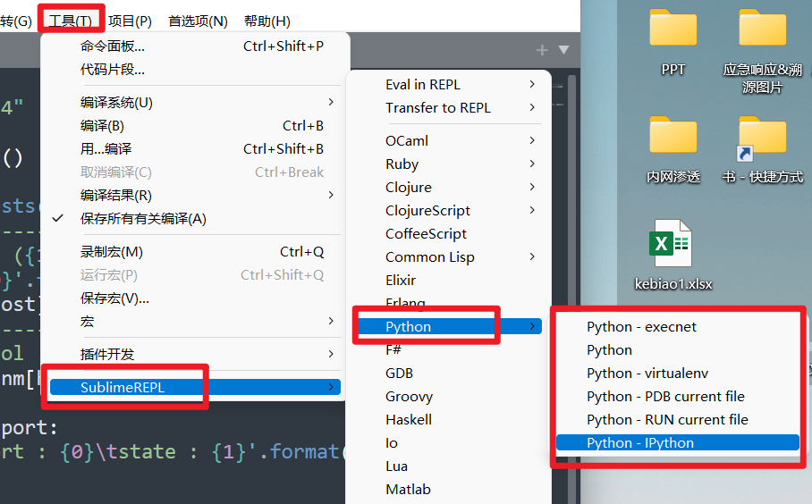This screenshot has width=812, height=504.
Task: Select CoffeeScript REPL entry
Action: [x=448, y=234]
